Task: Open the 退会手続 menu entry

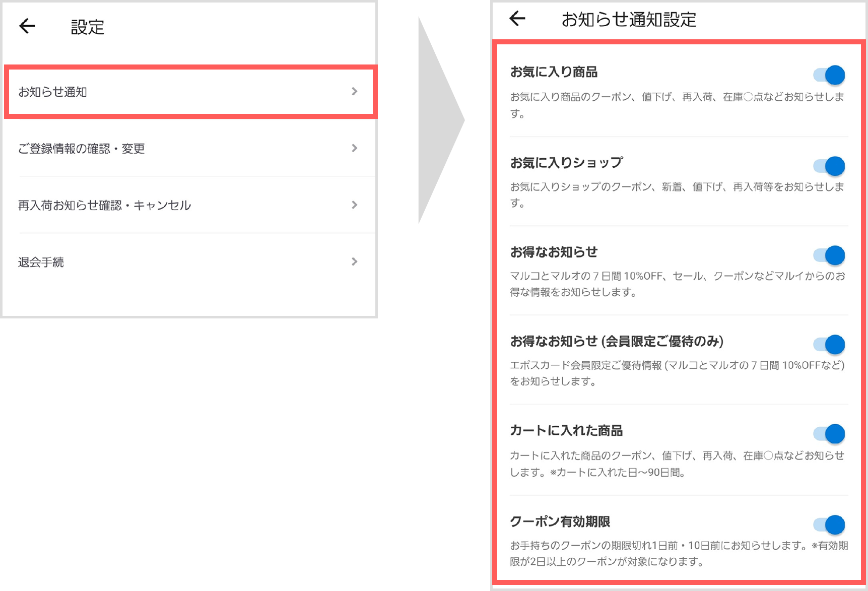Action: click(41, 261)
